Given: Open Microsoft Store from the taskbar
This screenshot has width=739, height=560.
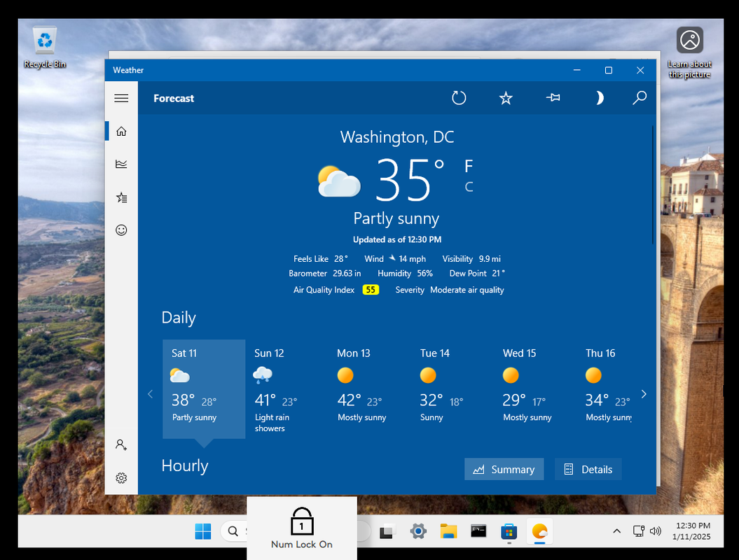Looking at the screenshot, I should pos(509,532).
